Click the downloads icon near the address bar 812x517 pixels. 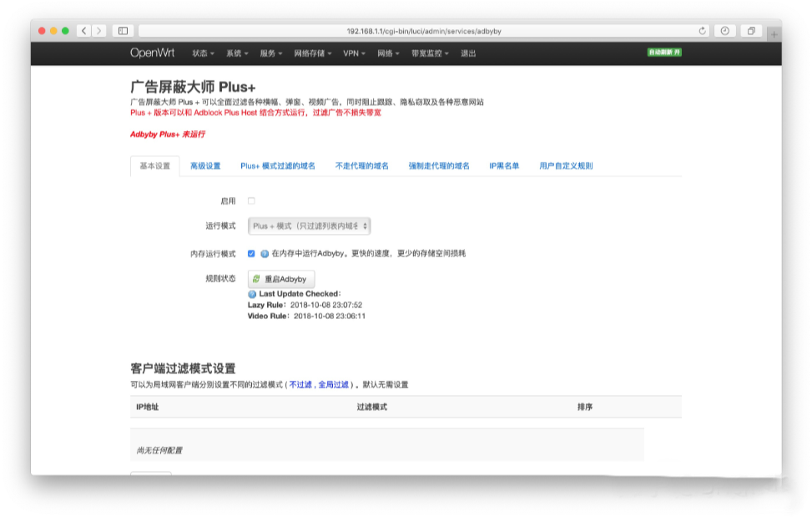724,31
